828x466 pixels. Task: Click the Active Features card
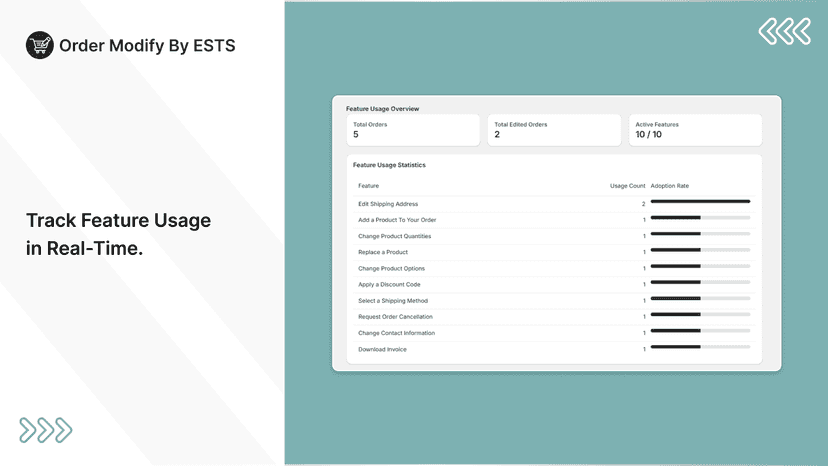coord(695,130)
